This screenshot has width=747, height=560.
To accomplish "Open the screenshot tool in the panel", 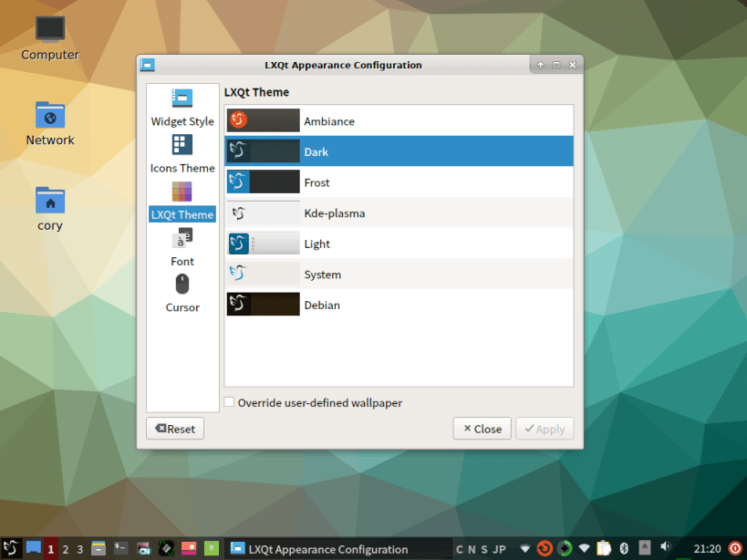I will [143, 548].
